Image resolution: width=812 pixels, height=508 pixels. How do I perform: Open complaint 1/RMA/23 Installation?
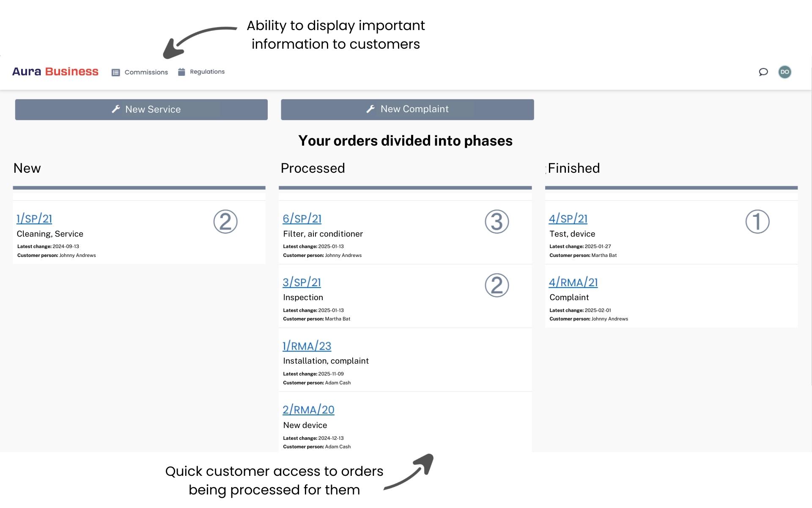307,346
